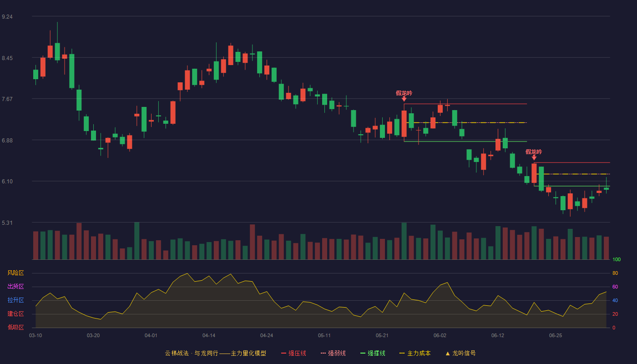Click the 出货区 zone label
Screen dimensions: 637x364
[x=15, y=287]
